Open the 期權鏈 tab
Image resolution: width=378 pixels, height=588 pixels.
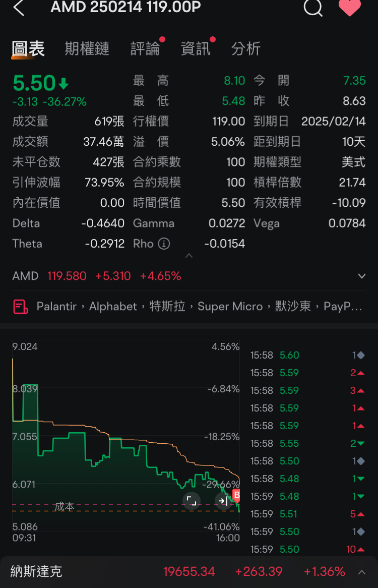[87, 49]
